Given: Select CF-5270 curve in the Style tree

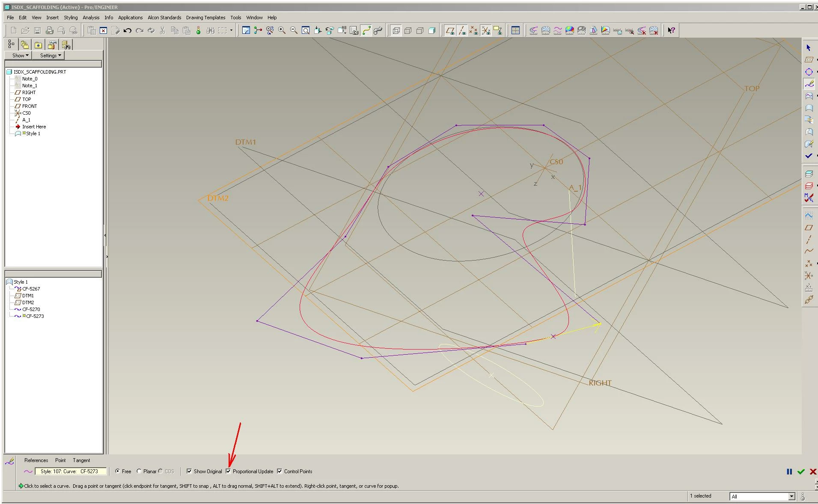Looking at the screenshot, I should (x=31, y=309).
